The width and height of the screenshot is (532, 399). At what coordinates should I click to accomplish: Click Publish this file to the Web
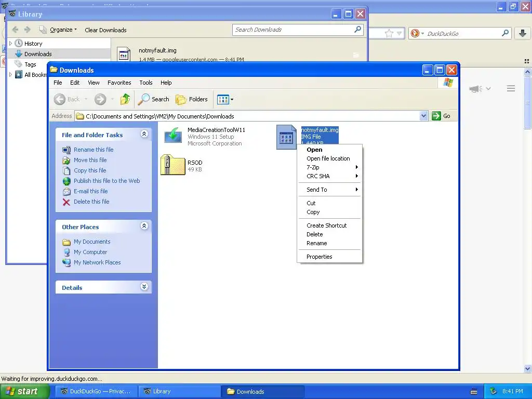point(107,181)
